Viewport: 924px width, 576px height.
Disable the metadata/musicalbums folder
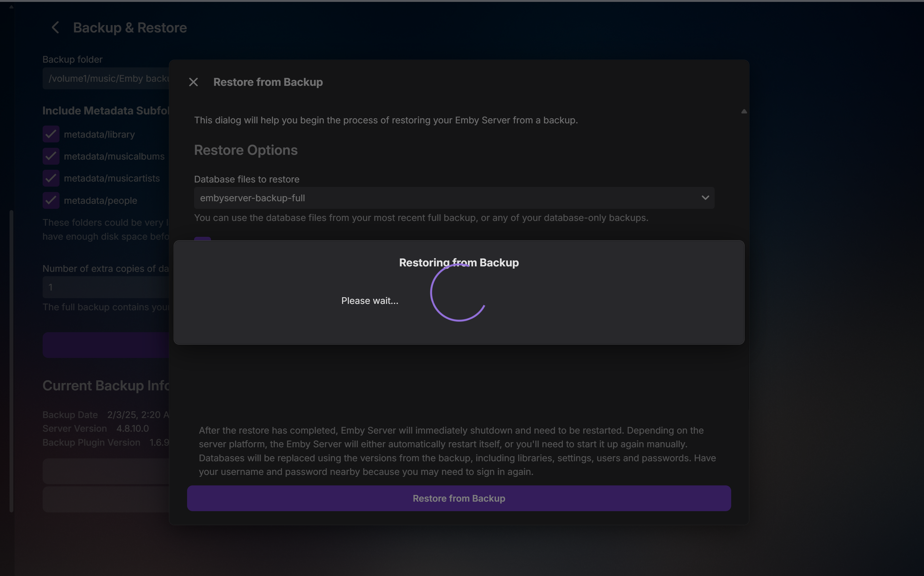click(x=51, y=156)
